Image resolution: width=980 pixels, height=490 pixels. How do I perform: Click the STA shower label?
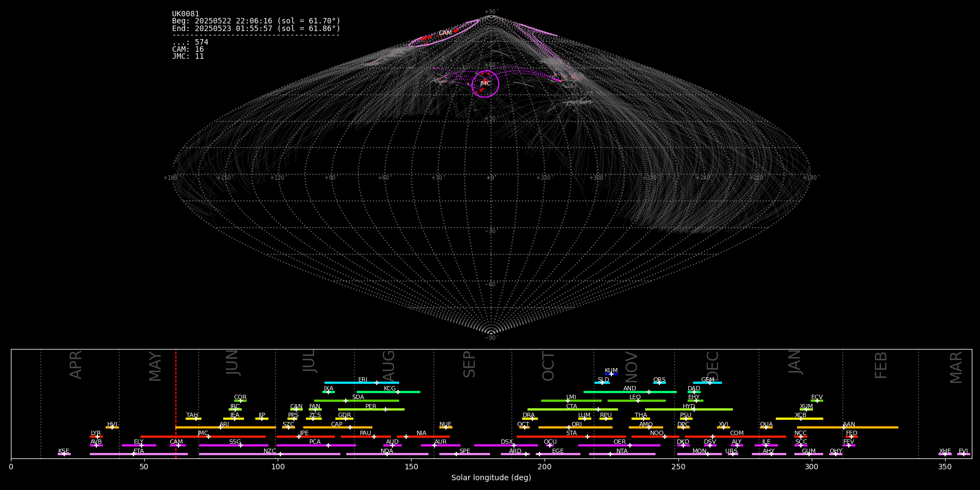point(572,433)
